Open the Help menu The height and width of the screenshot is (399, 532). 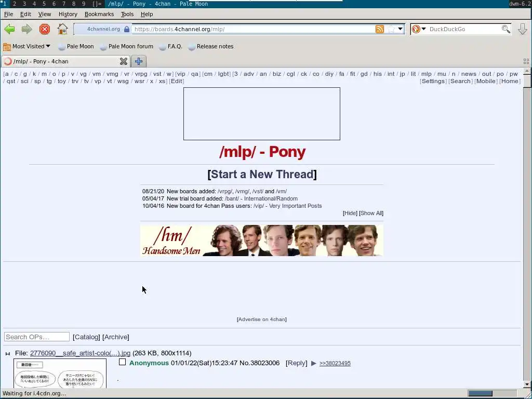(x=147, y=14)
